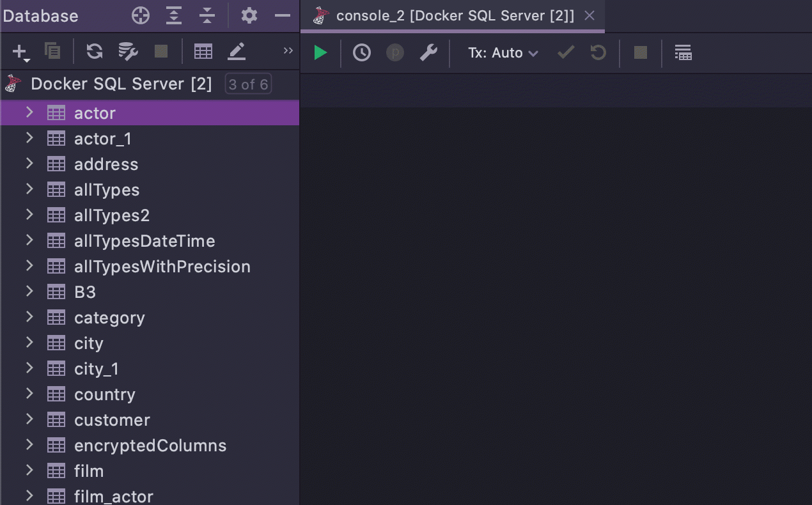Expand the allTypes2 table node
This screenshot has width=812, height=505.
29,215
